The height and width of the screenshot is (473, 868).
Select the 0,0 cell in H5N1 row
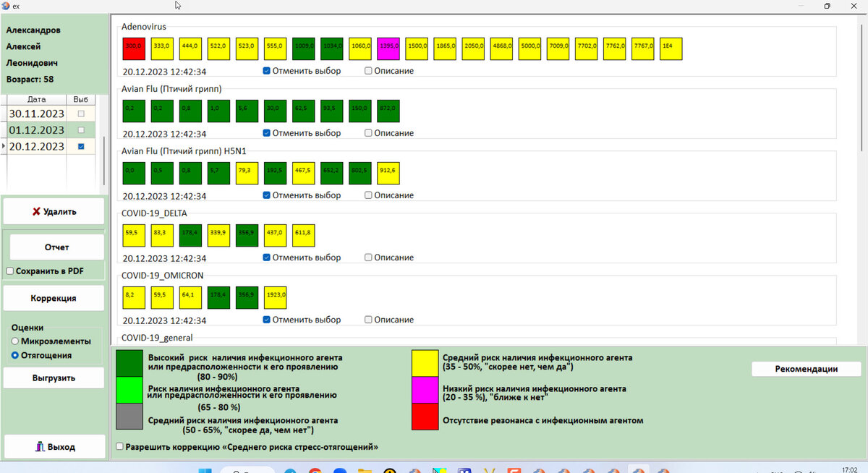click(134, 173)
